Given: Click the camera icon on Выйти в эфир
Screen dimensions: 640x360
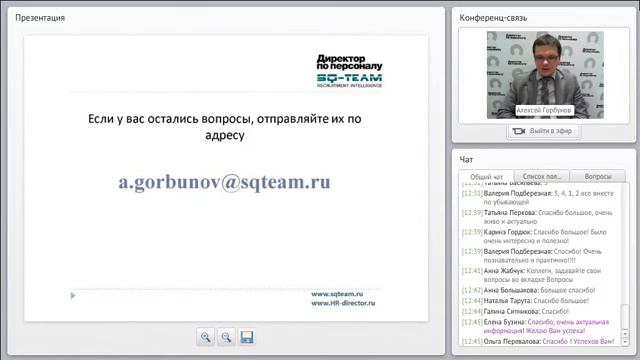Looking at the screenshot, I should click(x=518, y=131).
